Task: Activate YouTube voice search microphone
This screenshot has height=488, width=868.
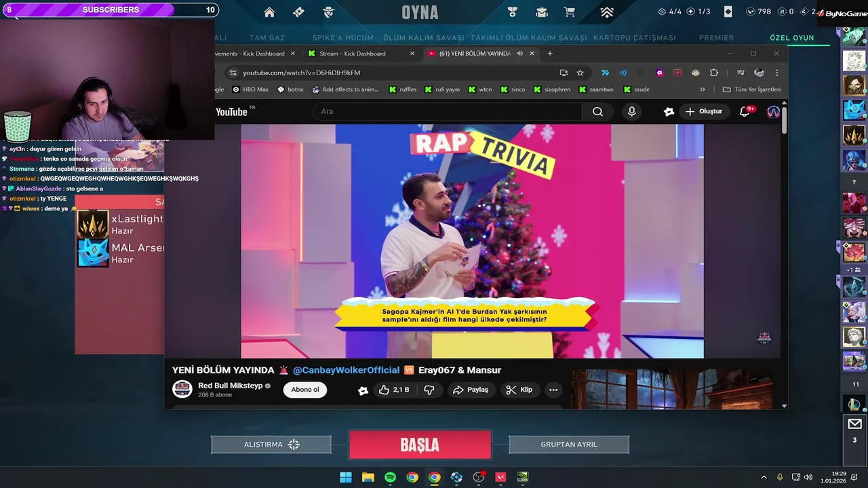Action: (632, 112)
